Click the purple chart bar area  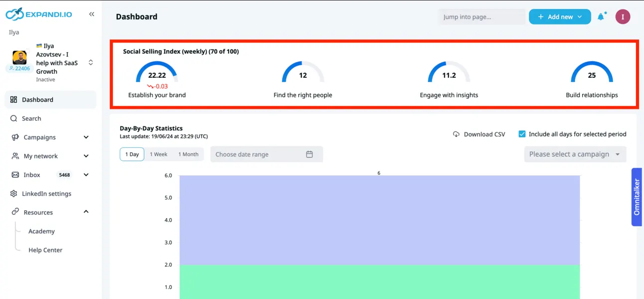[380, 220]
